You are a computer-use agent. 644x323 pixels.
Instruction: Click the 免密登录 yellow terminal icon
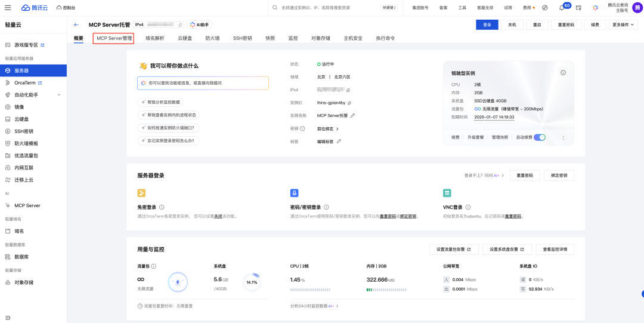point(141,193)
